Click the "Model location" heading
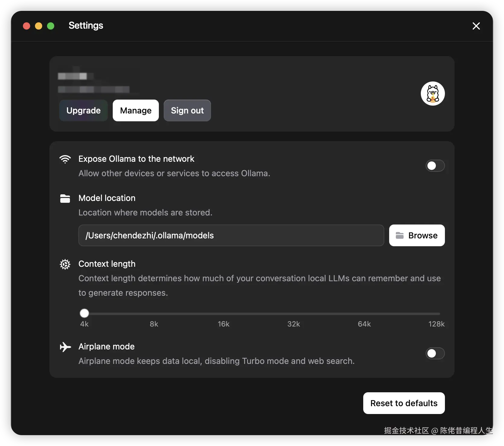504x446 pixels. tap(107, 198)
